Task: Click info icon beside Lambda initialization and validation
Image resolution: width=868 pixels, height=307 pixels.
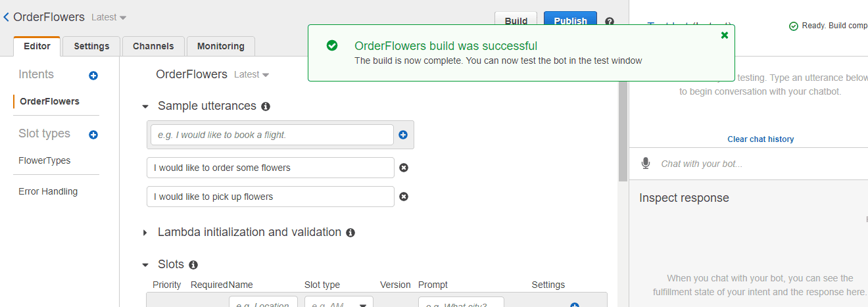Action: pyautogui.click(x=350, y=233)
